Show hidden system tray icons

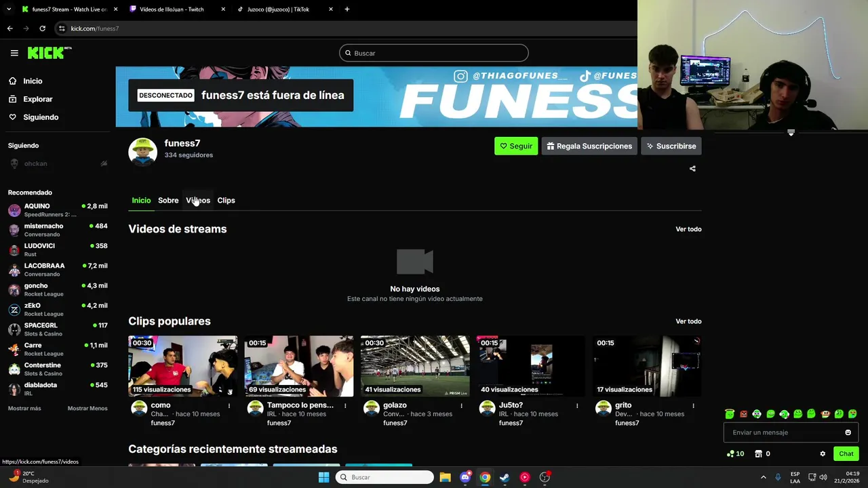point(763,477)
